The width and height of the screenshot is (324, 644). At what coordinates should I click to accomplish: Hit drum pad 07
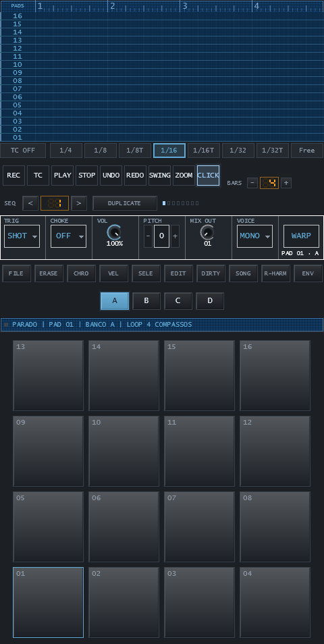click(x=200, y=527)
